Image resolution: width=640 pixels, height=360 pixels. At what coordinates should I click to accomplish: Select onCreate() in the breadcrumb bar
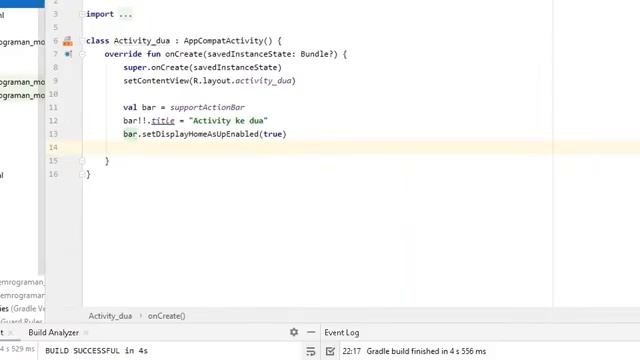pyautogui.click(x=167, y=316)
